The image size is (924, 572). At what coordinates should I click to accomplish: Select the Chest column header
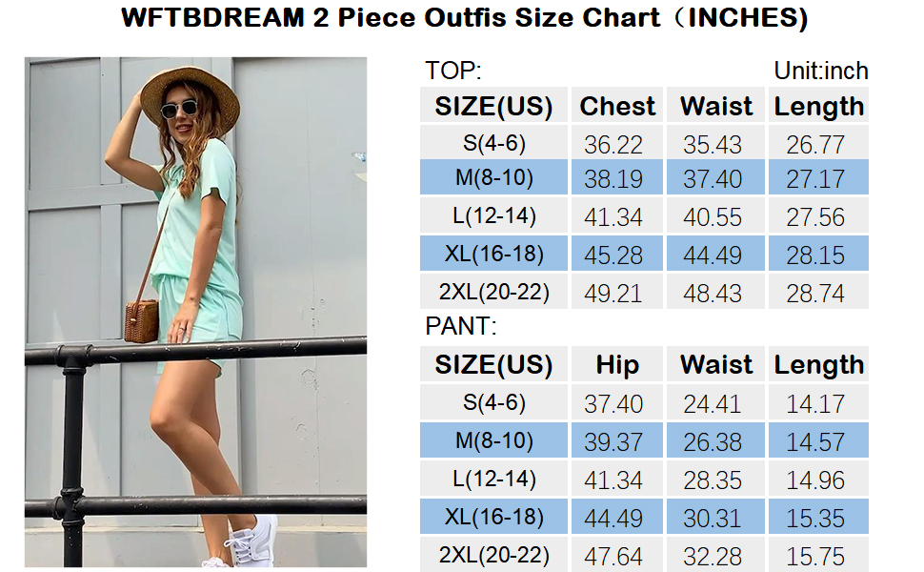(617, 106)
